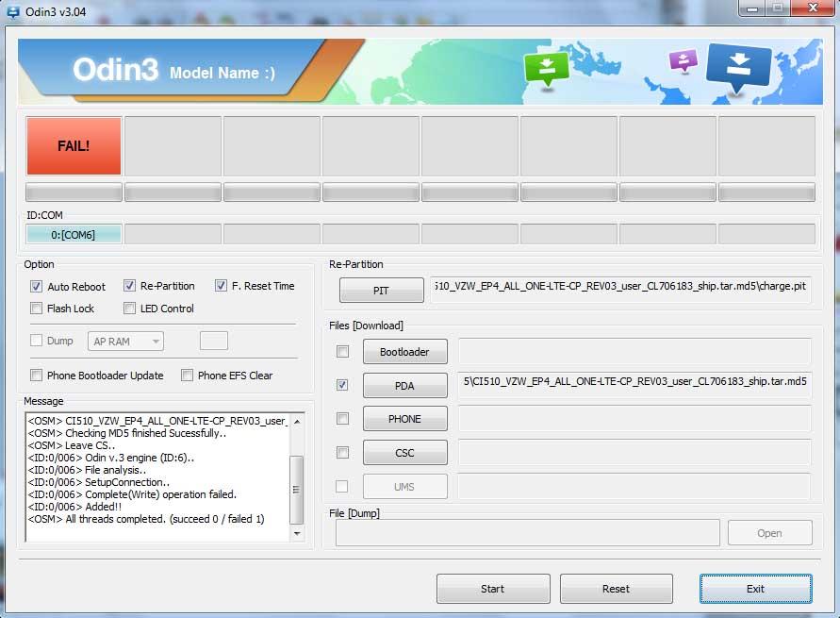Click the Message log scroll down arrow

click(297, 533)
